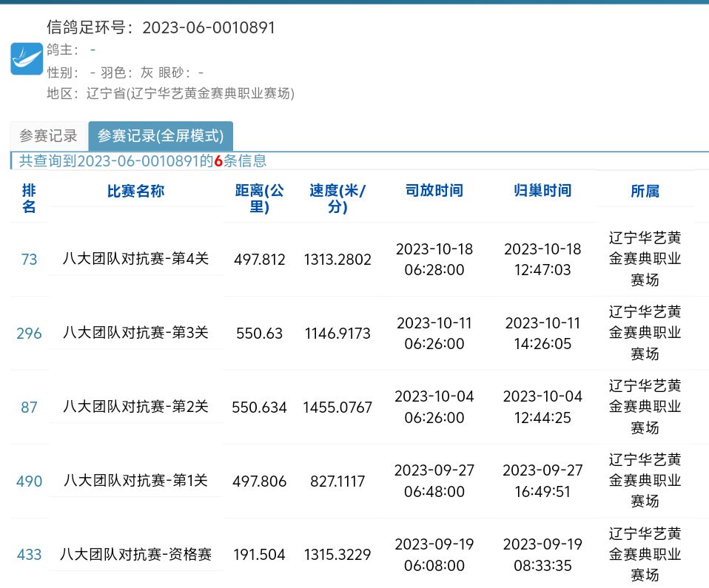The image size is (709, 588).
Task: Open rank 87 link
Action: [29, 408]
